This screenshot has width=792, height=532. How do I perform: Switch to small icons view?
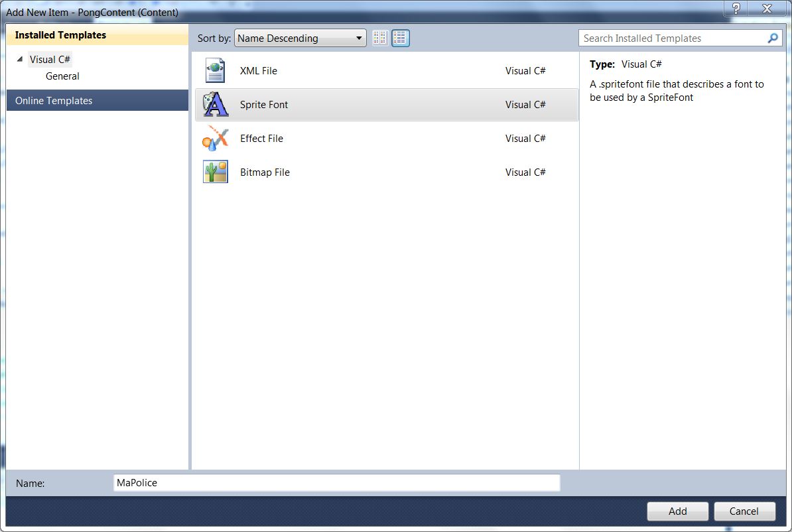380,38
